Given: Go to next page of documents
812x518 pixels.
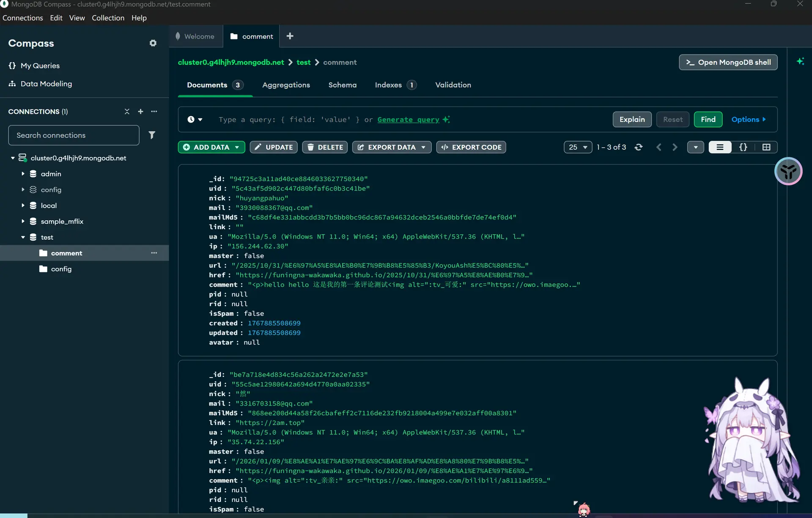Looking at the screenshot, I should (x=675, y=147).
